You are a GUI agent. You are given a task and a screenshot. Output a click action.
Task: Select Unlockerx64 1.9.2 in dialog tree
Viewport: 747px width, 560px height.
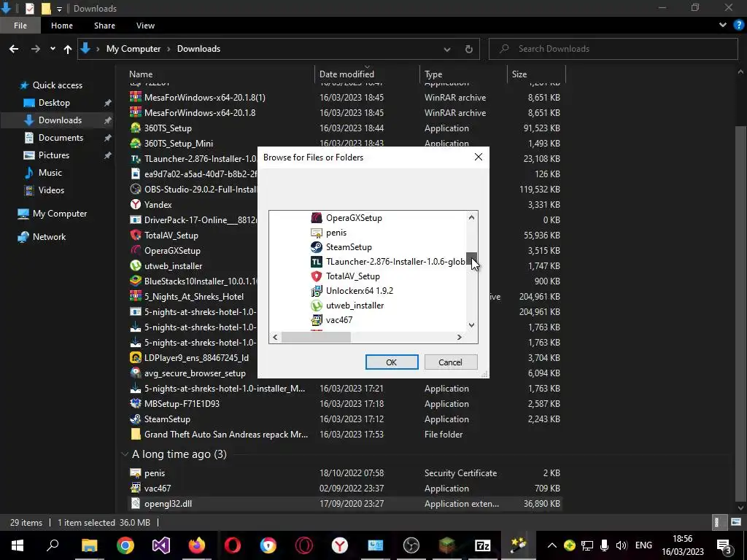coord(360,291)
